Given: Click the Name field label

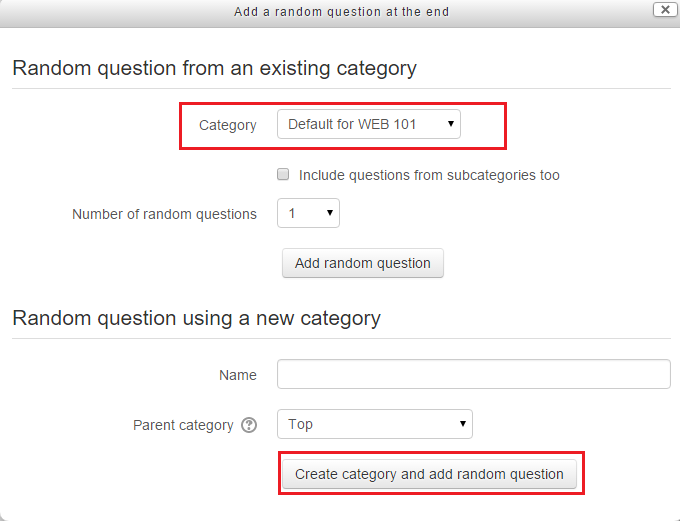Looking at the screenshot, I should coord(238,375).
